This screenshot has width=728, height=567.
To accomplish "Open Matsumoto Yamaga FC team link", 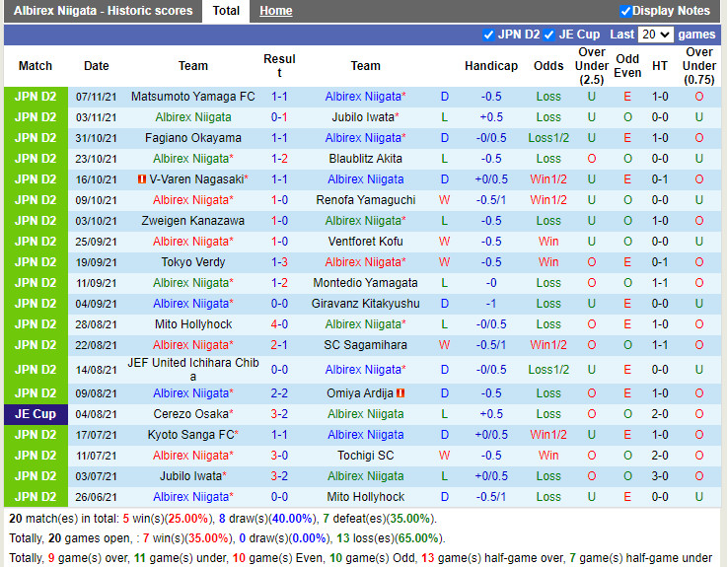I will [x=193, y=97].
